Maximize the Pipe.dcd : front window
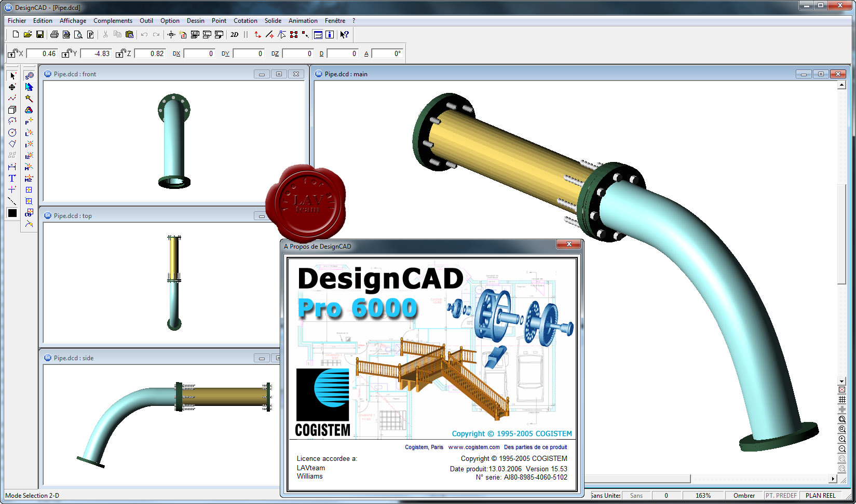Viewport: 856px width, 504px height. (x=279, y=74)
